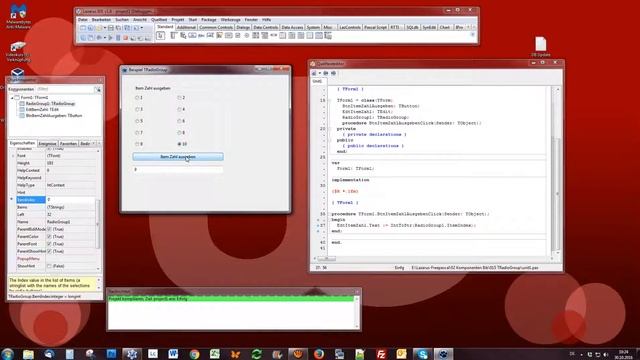Open the Datei menu
The image size is (640, 360).
click(82, 20)
